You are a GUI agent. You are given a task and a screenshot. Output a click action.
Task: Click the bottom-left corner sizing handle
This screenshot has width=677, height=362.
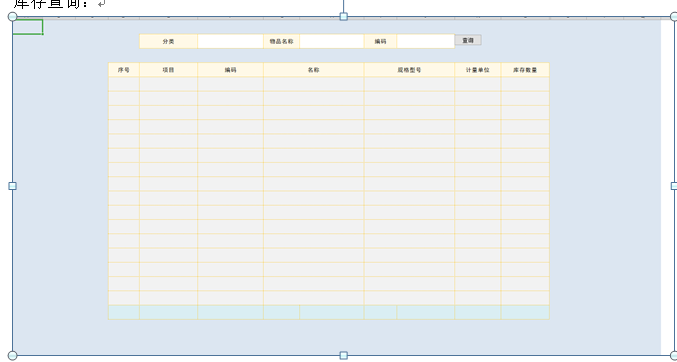coord(13,356)
